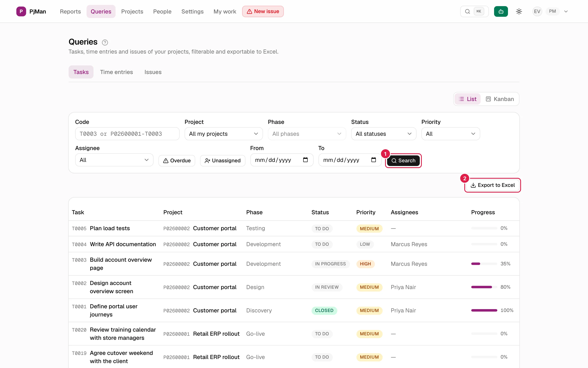The image size is (588, 368).
Task: Click the HIGH priority badge
Action: (x=365, y=264)
